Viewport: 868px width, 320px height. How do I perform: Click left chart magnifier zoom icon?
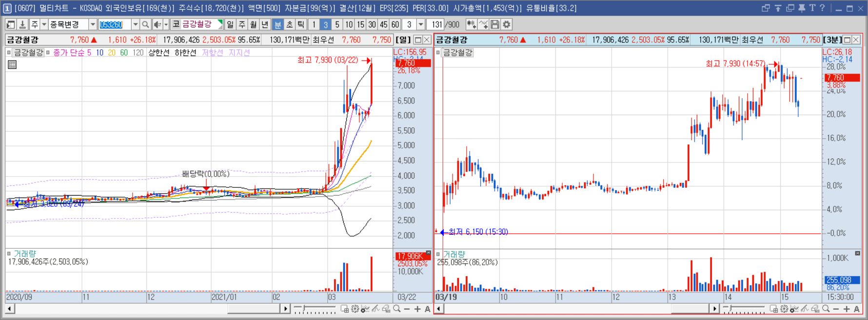click(397, 309)
